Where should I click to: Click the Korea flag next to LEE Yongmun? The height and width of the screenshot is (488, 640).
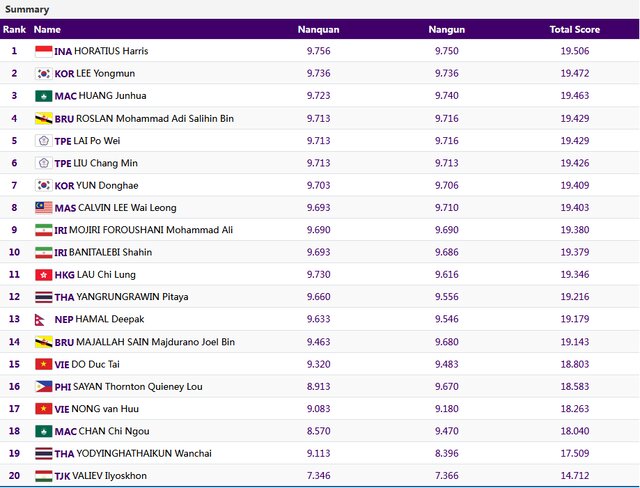click(43, 73)
